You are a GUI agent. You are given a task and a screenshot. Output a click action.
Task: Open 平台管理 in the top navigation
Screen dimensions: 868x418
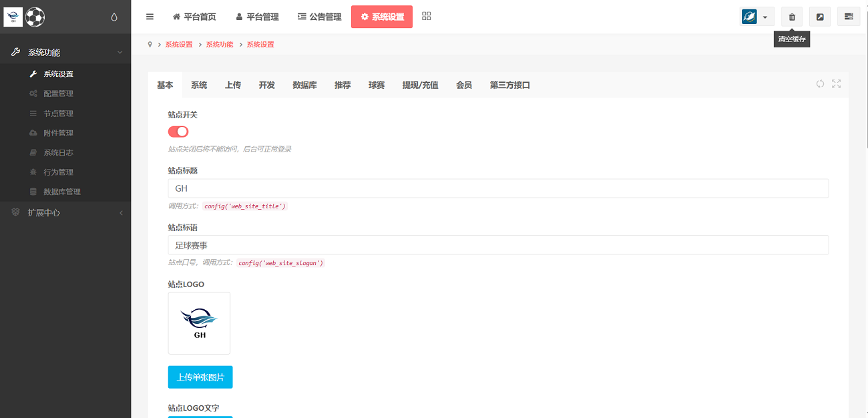click(x=257, y=17)
